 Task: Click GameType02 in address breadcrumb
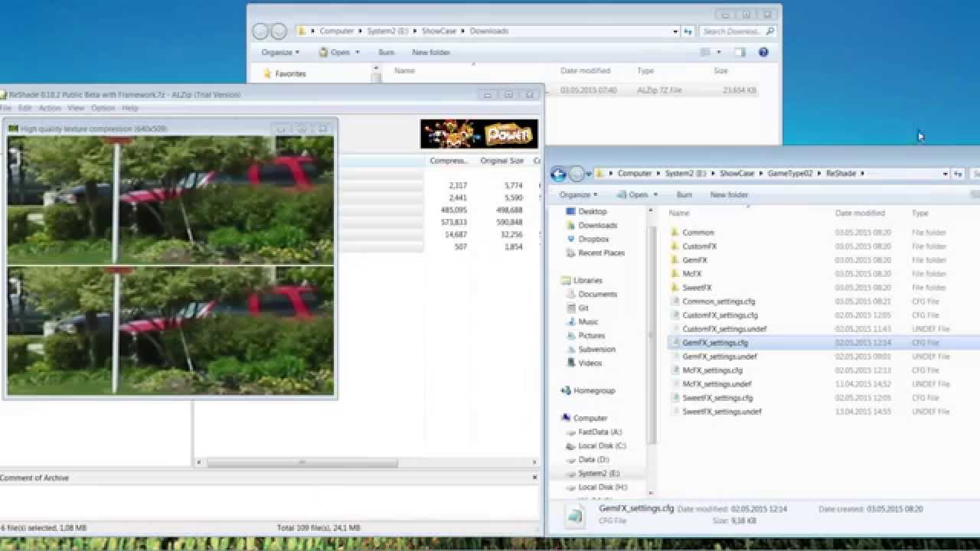[x=789, y=174]
